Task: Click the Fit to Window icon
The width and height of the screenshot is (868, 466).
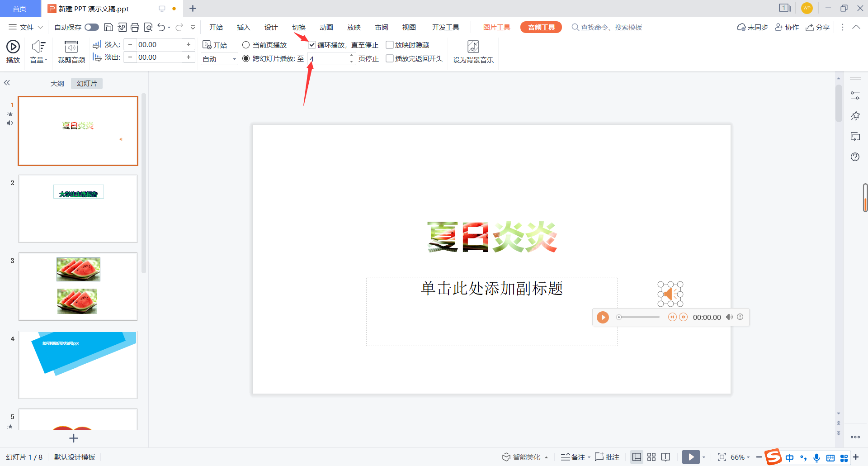Action: click(722, 457)
